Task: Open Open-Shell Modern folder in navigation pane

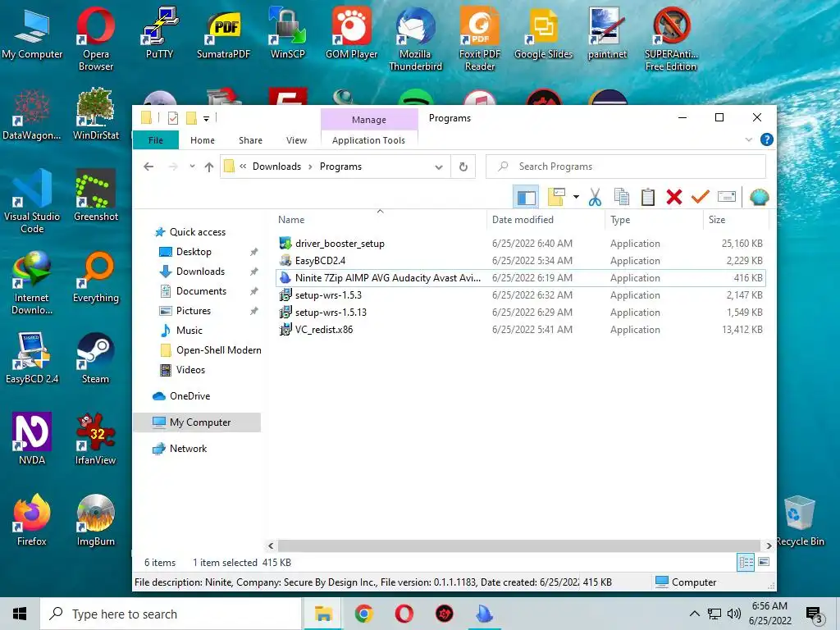Action: [218, 350]
